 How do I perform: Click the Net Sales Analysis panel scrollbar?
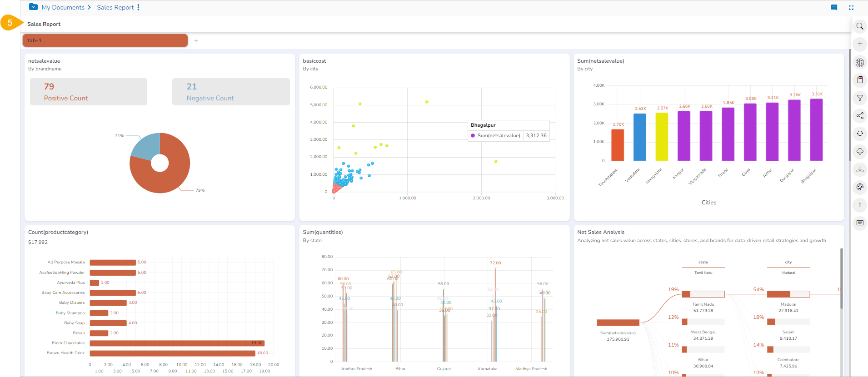coord(842,278)
